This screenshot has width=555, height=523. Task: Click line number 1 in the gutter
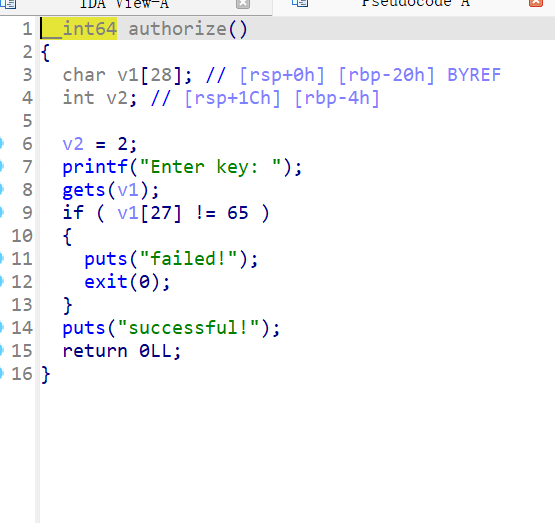click(27, 29)
